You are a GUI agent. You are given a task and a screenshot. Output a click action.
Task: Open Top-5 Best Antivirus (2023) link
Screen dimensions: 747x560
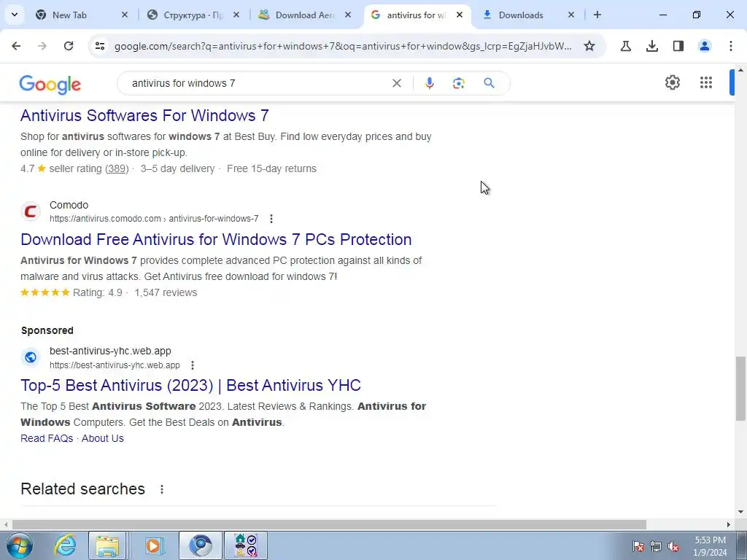tap(190, 385)
